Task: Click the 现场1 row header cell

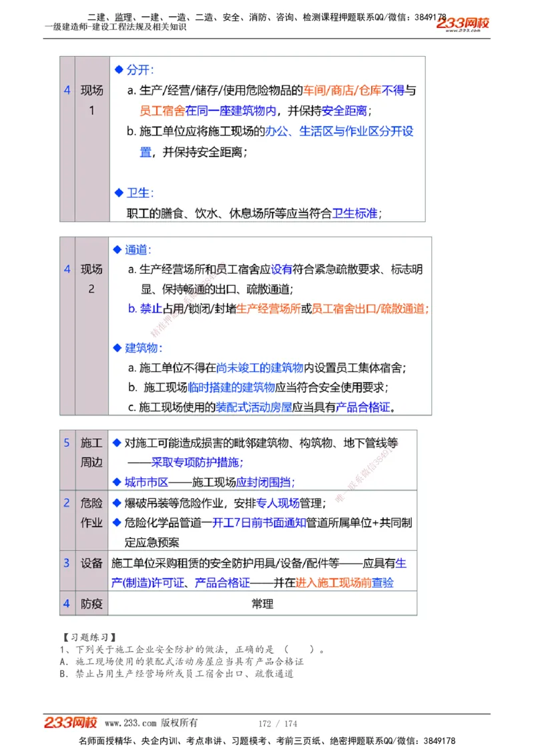Action: pyautogui.click(x=91, y=100)
